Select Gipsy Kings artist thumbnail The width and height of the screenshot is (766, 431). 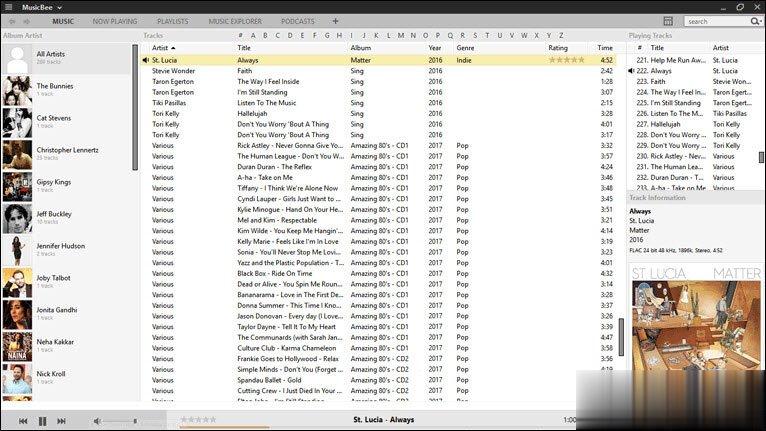17,186
